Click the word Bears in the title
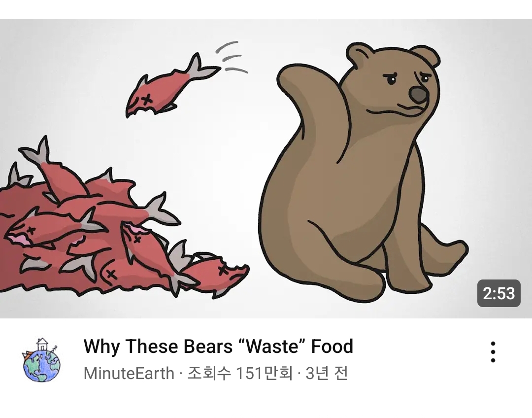The width and height of the screenshot is (532, 418). click(x=208, y=347)
